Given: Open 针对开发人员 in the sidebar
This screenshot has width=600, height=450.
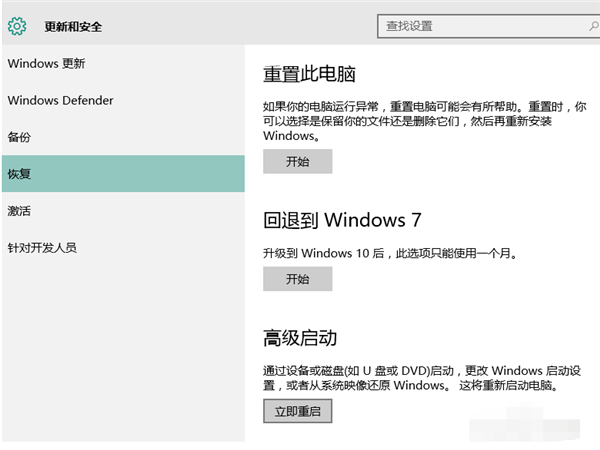Looking at the screenshot, I should (x=41, y=247).
